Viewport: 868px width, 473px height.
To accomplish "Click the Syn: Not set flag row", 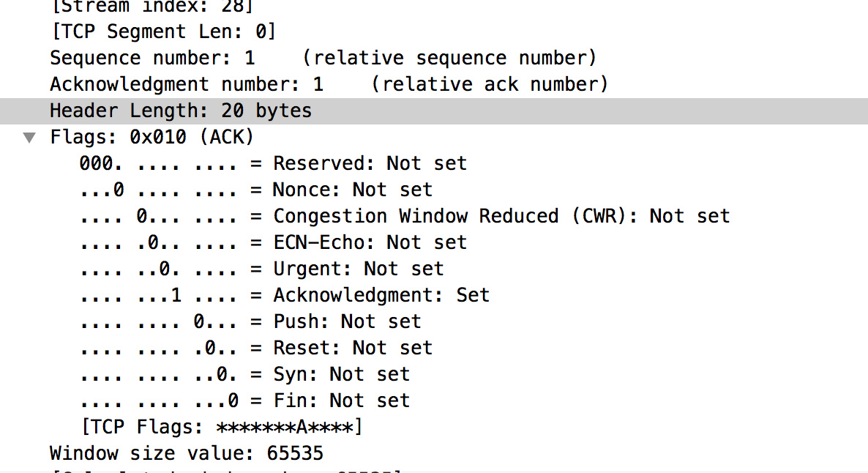I will 244,374.
